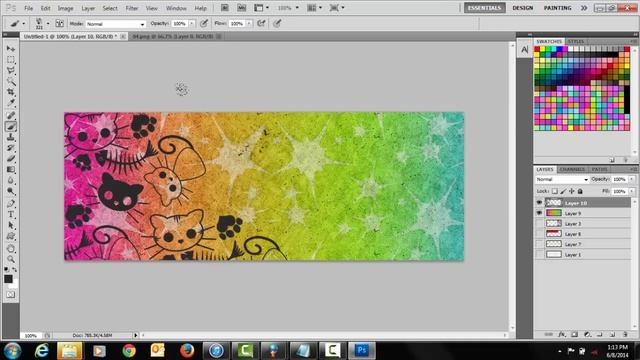Show more workspaces chevron
Viewport: 640px width, 360px height.
pyautogui.click(x=584, y=8)
